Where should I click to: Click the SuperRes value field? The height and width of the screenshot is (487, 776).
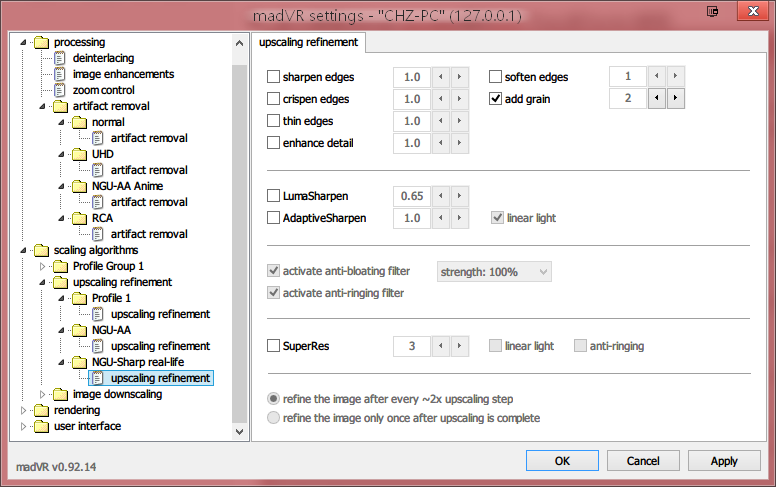click(412, 346)
